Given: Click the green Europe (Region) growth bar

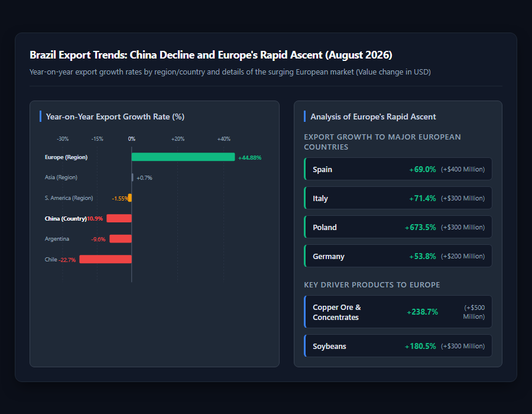Looking at the screenshot, I should 183,157.
